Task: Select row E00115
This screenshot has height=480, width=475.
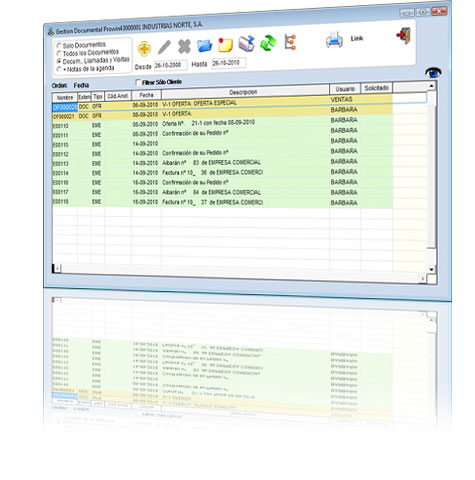Action: [222, 144]
